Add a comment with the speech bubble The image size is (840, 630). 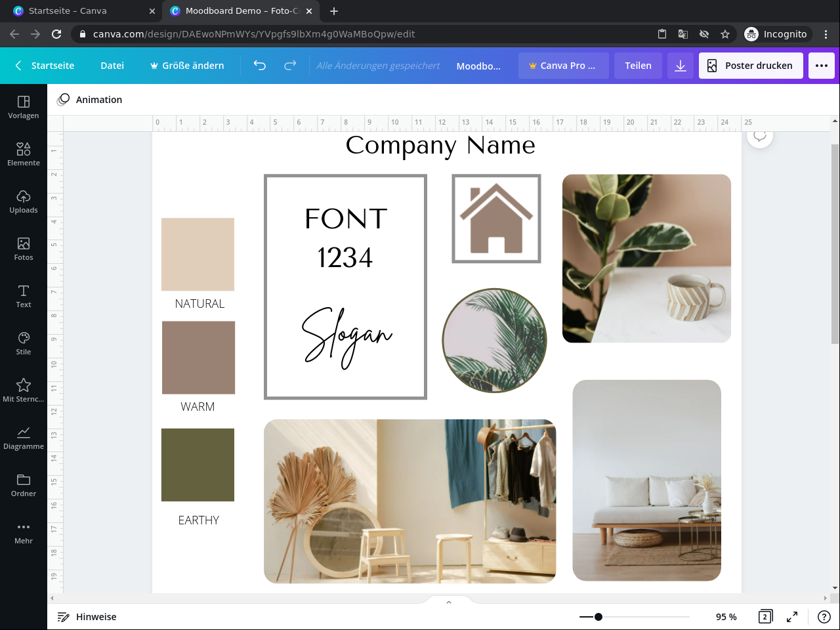[x=760, y=136]
